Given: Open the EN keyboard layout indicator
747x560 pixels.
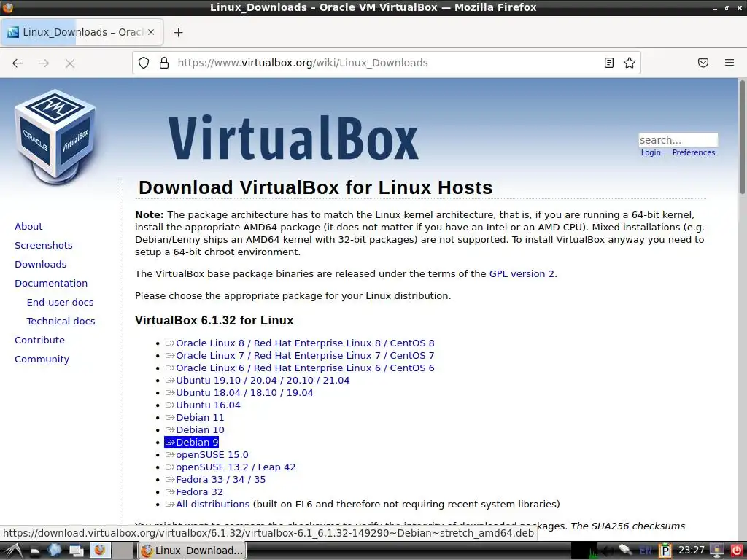Looking at the screenshot, I should 645,551.
